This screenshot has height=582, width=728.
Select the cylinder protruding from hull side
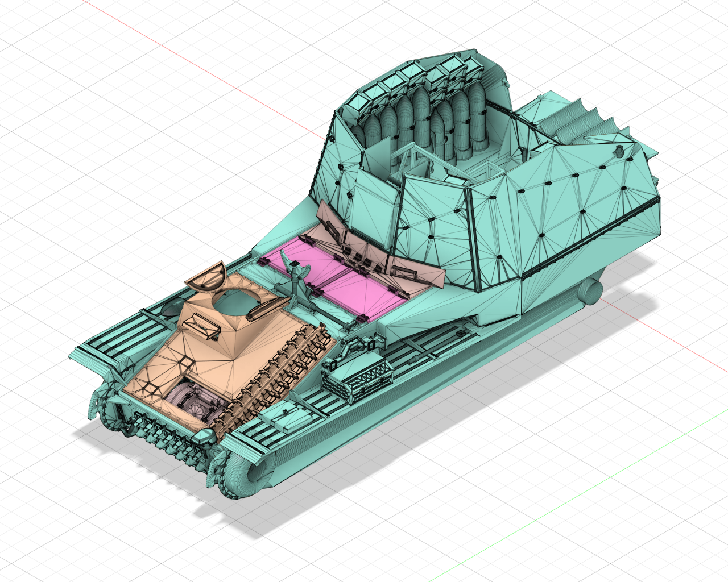pyautogui.click(x=591, y=292)
